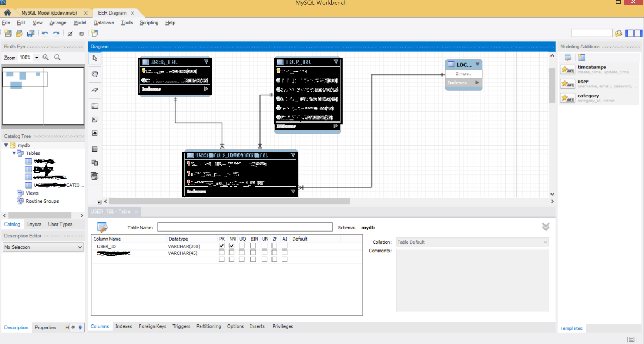Image resolution: width=644 pixels, height=344 pixels.
Task: Select the hand pan tool in the diagram toolbar
Action: [95, 73]
